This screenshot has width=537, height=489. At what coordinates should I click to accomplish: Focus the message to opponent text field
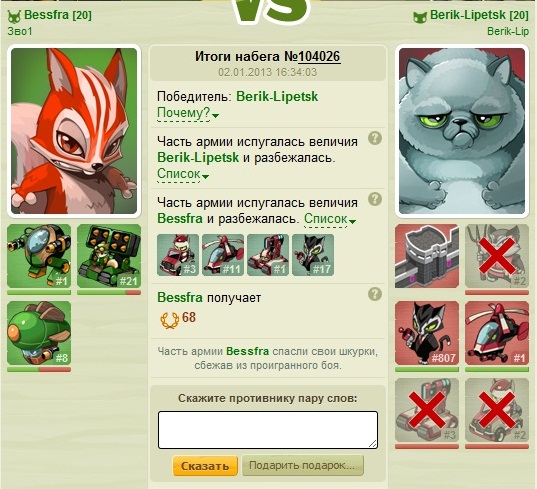tap(268, 430)
